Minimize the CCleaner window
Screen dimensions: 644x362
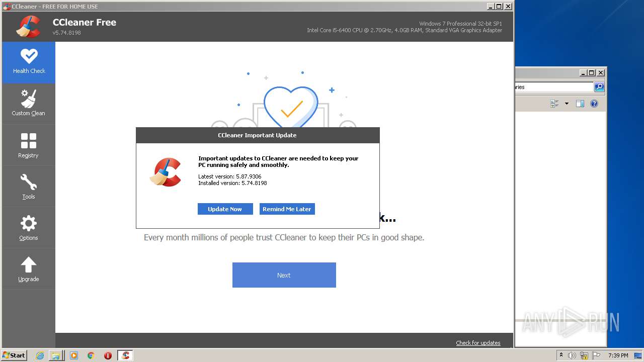[491, 7]
